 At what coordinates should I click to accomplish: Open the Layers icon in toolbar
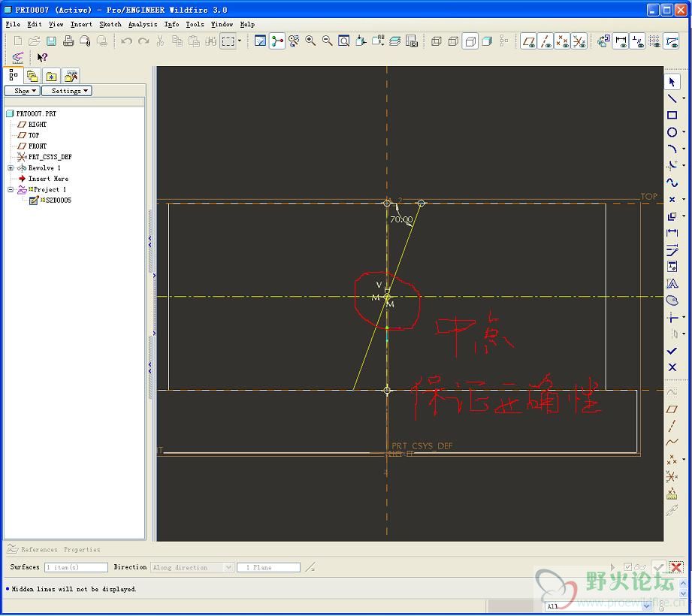coord(395,41)
